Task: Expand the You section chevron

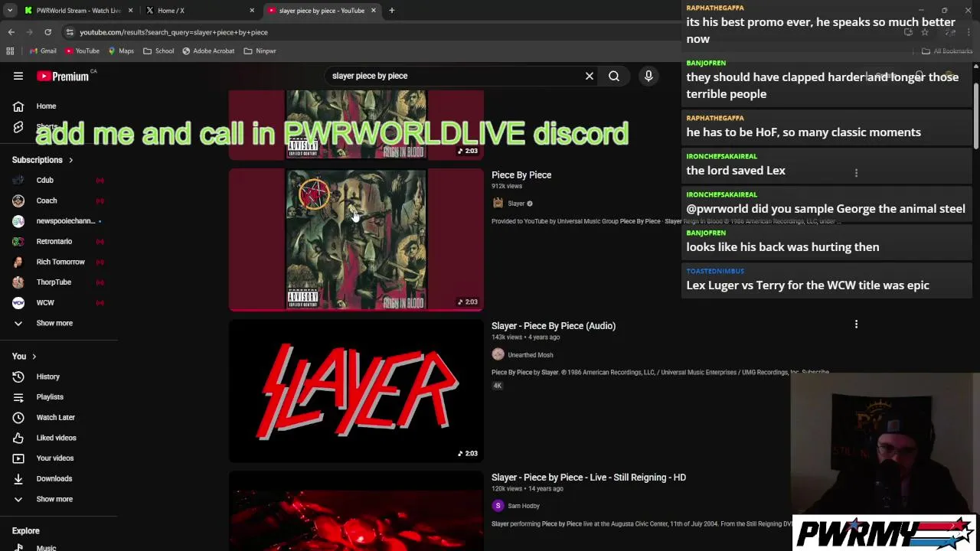Action: pos(34,357)
